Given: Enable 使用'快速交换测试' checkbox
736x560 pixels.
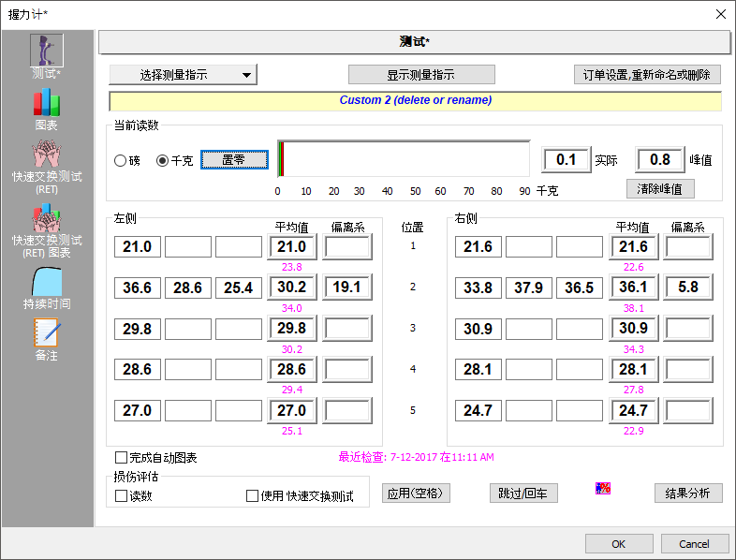Looking at the screenshot, I should 252,495.
